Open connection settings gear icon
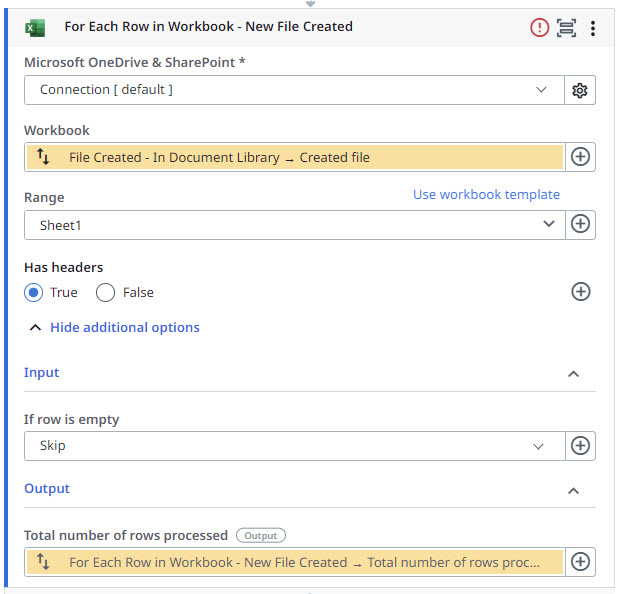 tap(580, 90)
